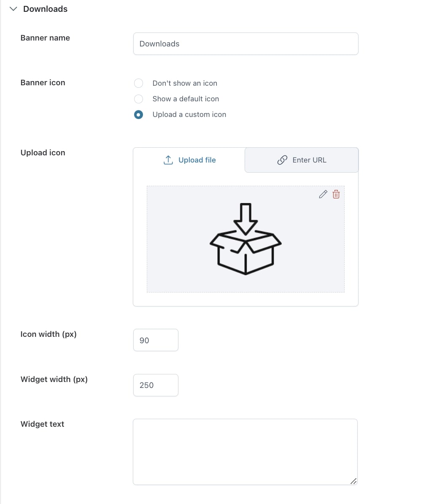Click the "Don't show an icon" label
The width and height of the screenshot is (442, 504).
(185, 83)
